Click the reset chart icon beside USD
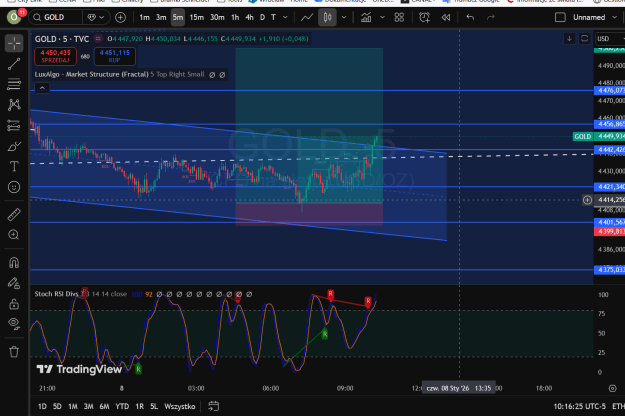Screen dimensions: 625x416 (x=584, y=39)
